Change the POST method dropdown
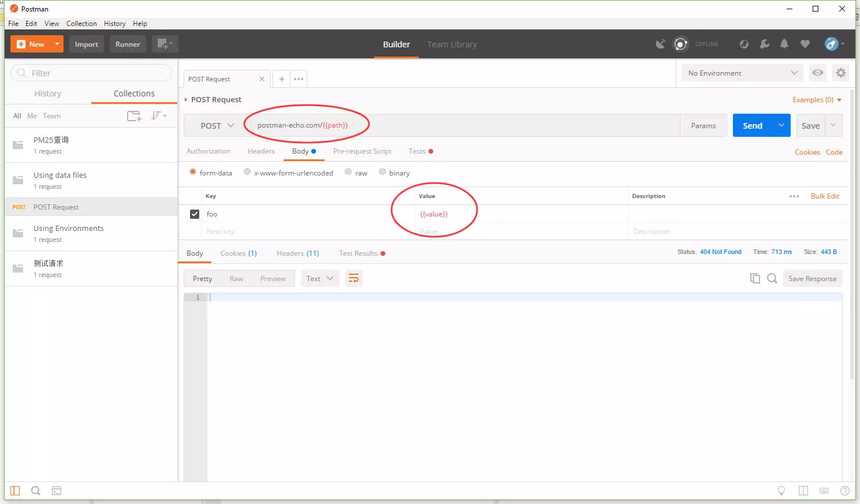This screenshot has width=860, height=504. [217, 125]
